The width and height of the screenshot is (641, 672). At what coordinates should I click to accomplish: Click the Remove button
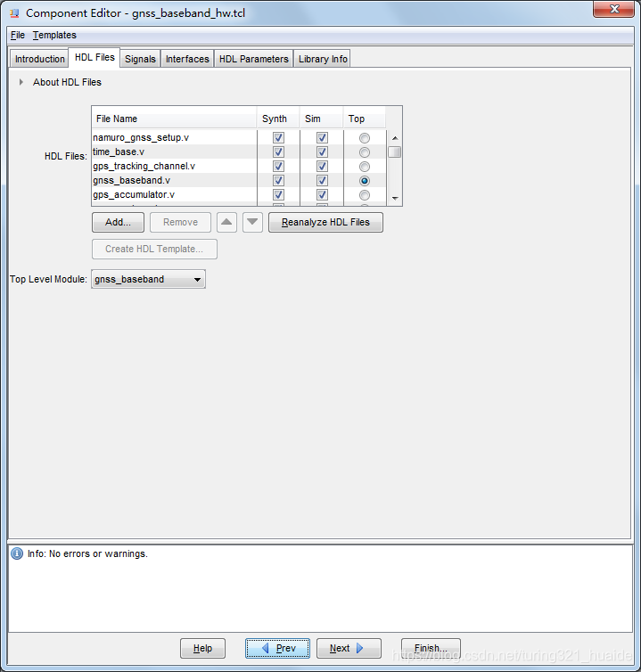click(180, 223)
